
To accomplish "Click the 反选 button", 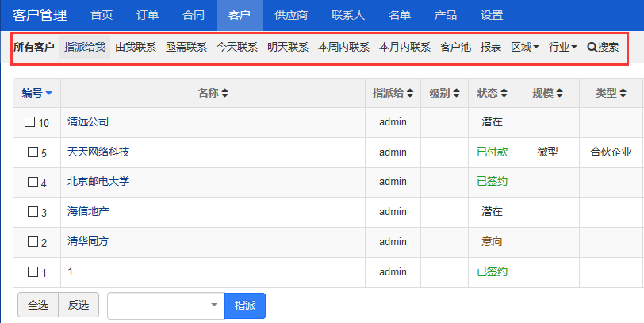I will click(x=79, y=305).
